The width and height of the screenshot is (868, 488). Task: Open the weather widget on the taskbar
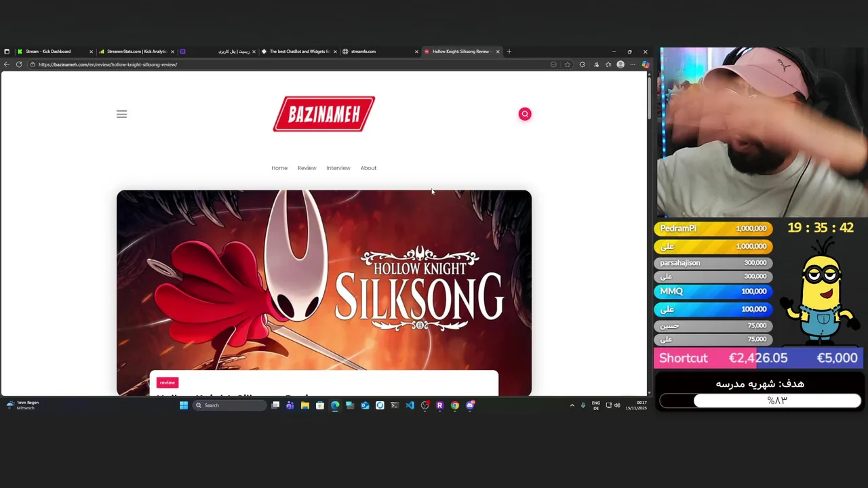pyautogui.click(x=22, y=405)
